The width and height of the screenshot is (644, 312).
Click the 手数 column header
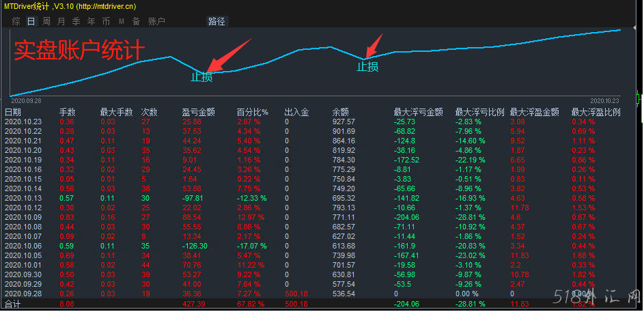pos(68,112)
